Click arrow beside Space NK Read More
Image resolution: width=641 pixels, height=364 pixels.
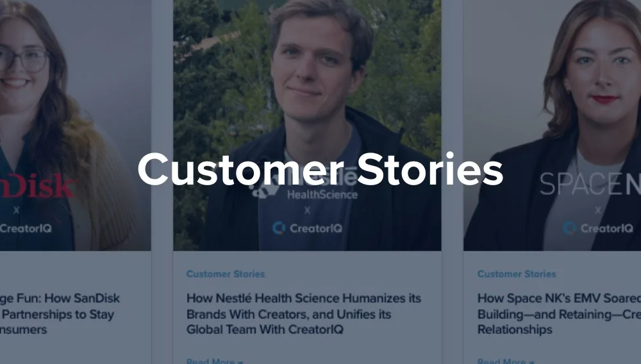531,362
